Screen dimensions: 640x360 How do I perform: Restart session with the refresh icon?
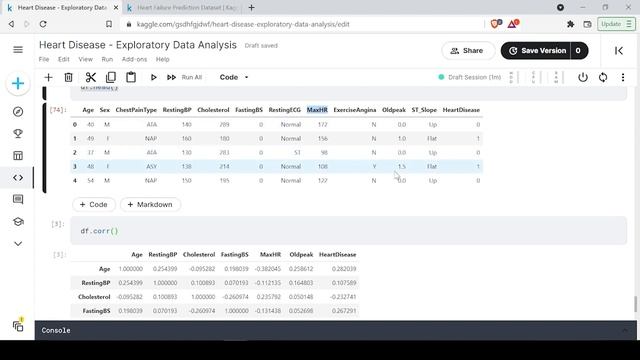[x=603, y=77]
